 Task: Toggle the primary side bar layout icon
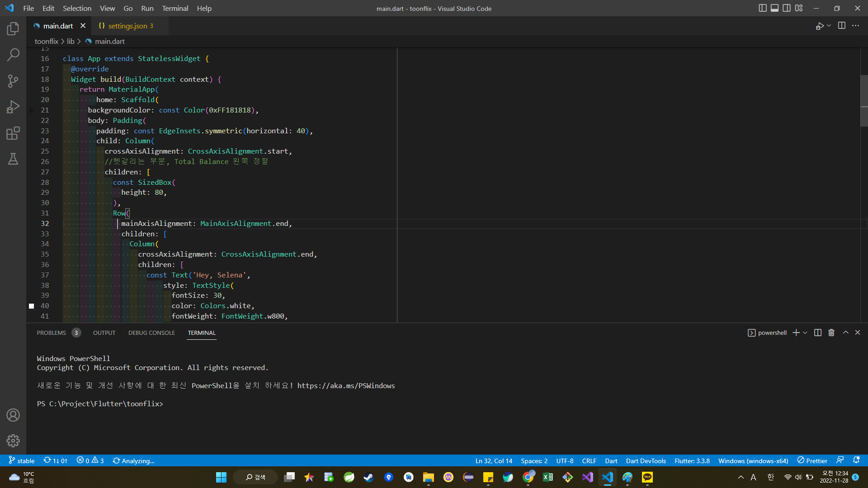[763, 8]
